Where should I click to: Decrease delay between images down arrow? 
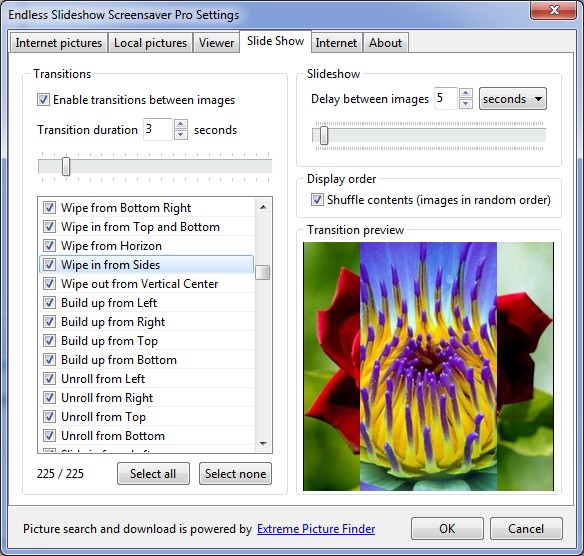pyautogui.click(x=466, y=104)
